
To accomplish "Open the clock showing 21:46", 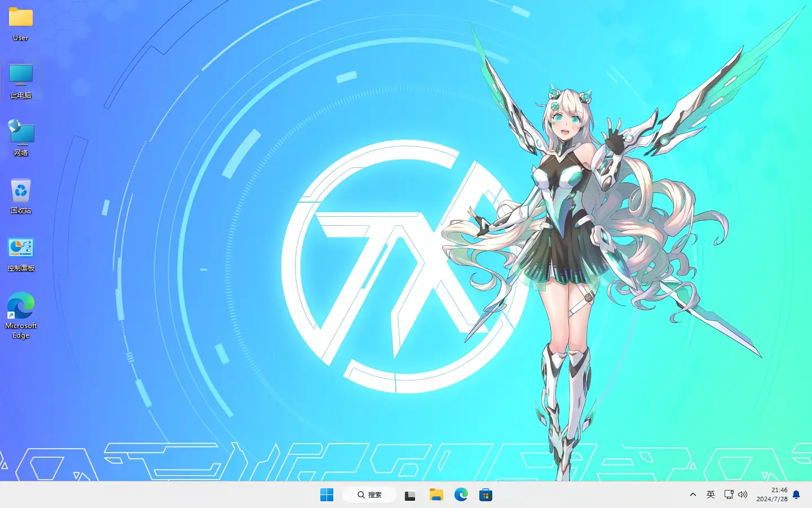I will tap(772, 495).
